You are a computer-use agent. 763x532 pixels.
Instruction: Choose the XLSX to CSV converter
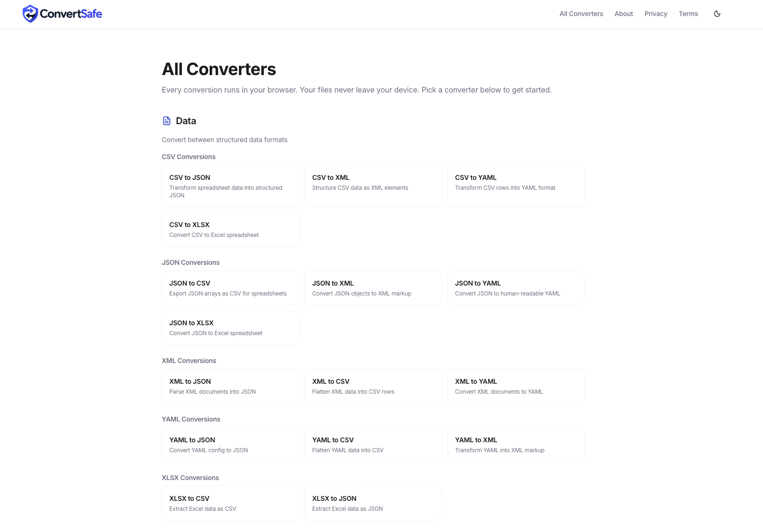(x=230, y=503)
